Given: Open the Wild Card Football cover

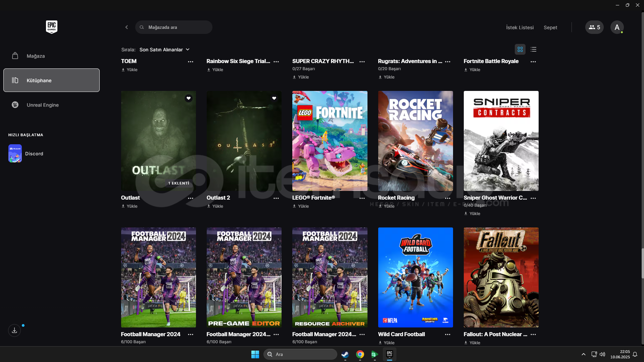Looking at the screenshot, I should (415, 277).
